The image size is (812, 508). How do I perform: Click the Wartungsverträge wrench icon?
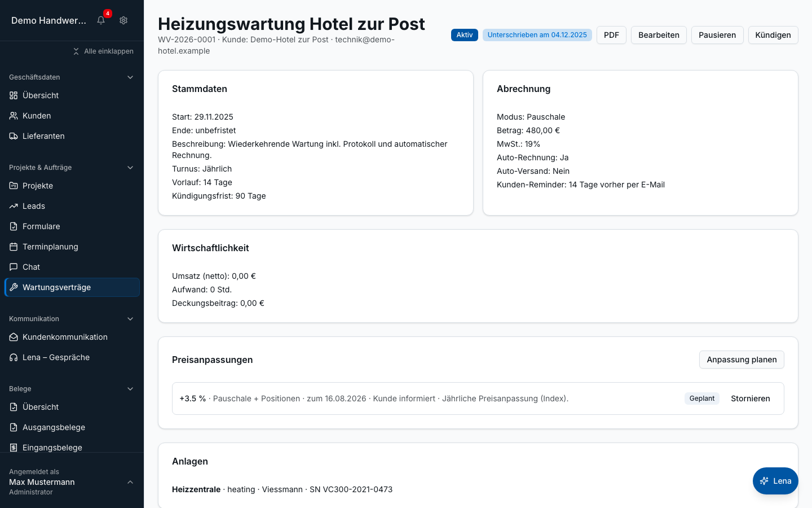pos(14,287)
